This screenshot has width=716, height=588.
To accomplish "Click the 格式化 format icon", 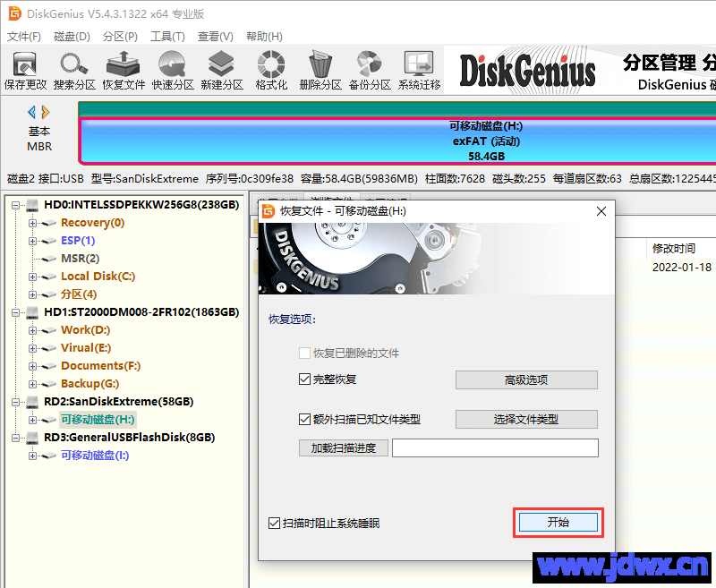I will point(271,71).
